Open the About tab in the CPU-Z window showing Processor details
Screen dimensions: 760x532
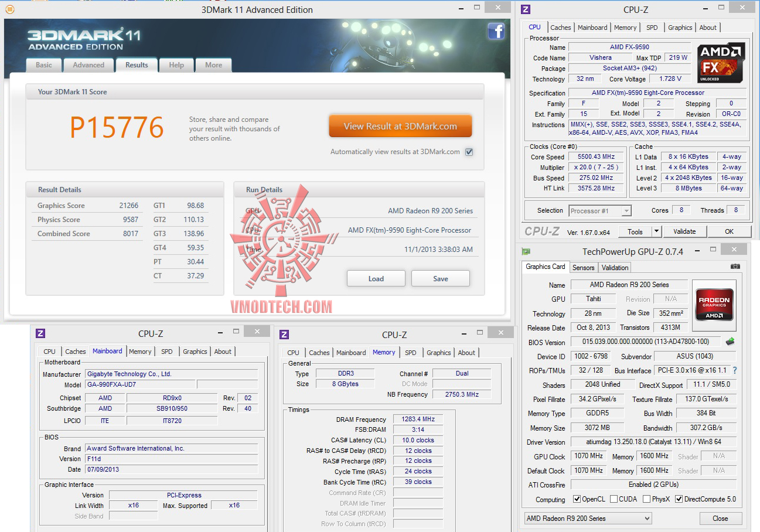708,28
